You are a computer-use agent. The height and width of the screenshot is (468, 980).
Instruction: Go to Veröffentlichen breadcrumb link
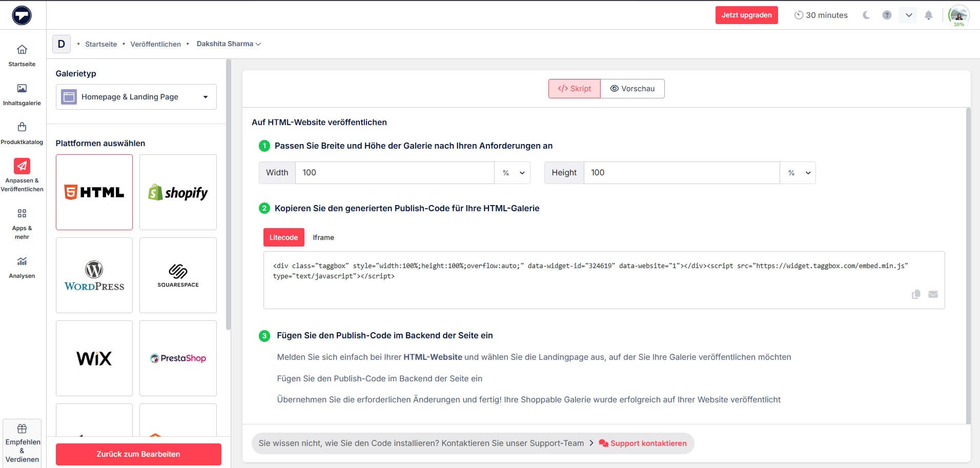coord(156,44)
